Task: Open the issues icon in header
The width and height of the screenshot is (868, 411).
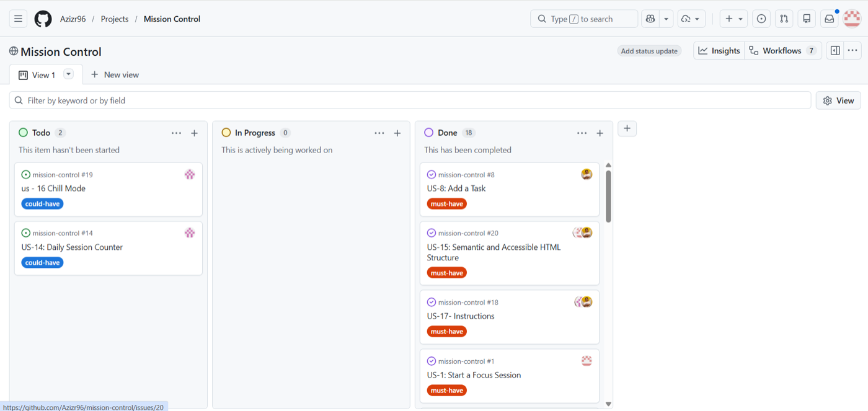Action: pos(761,19)
